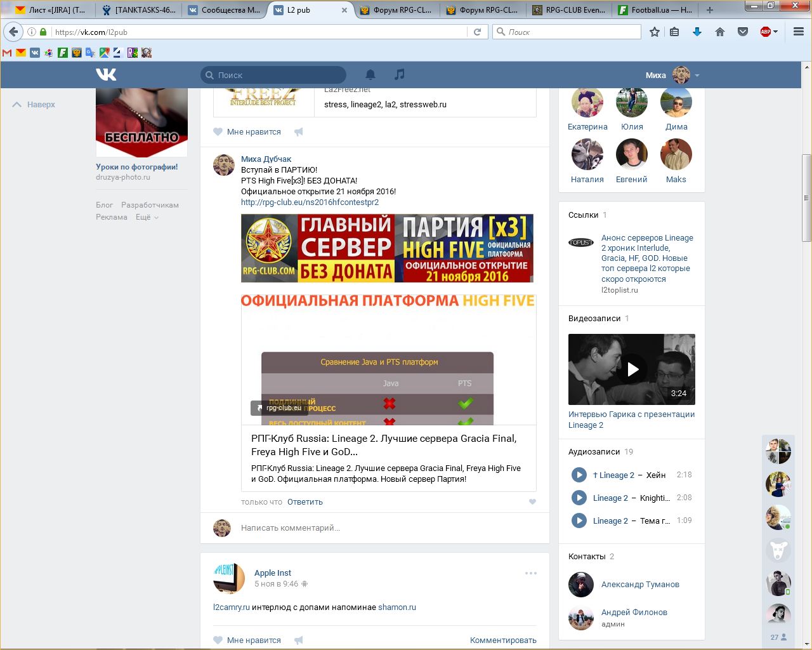812x650 pixels.
Task: Open Екатерина's profile avatar
Action: 587,102
